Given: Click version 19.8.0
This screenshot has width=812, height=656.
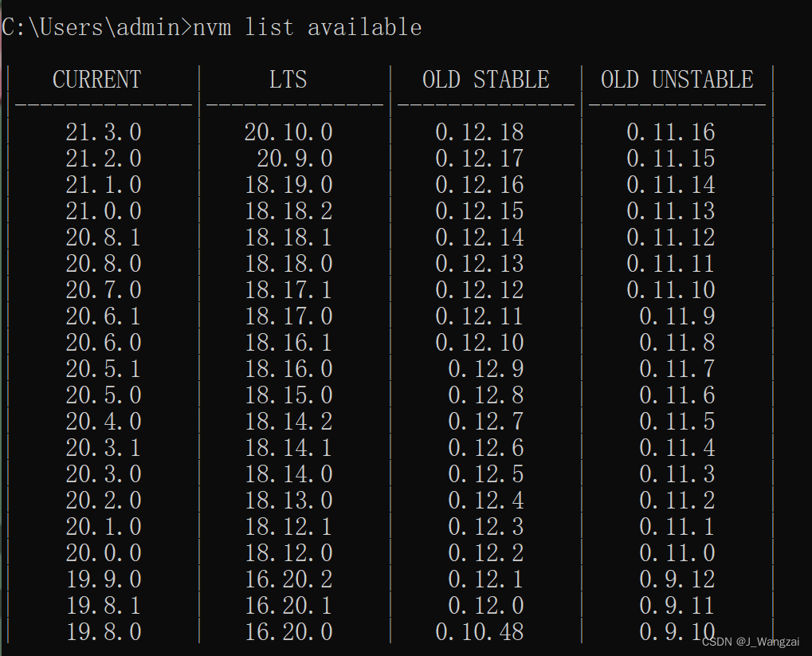Looking at the screenshot, I should point(104,631).
